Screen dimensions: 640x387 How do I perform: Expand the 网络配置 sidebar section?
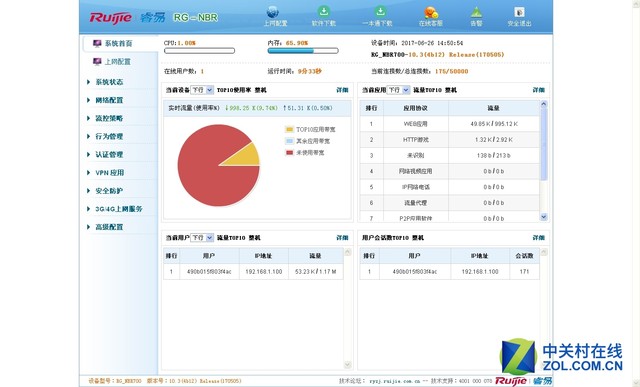pos(109,100)
